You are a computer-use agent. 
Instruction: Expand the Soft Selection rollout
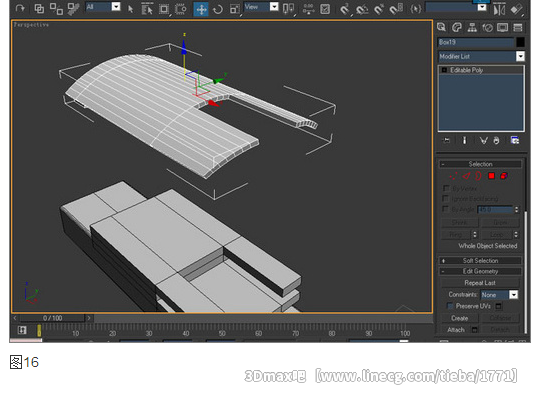[480, 260]
